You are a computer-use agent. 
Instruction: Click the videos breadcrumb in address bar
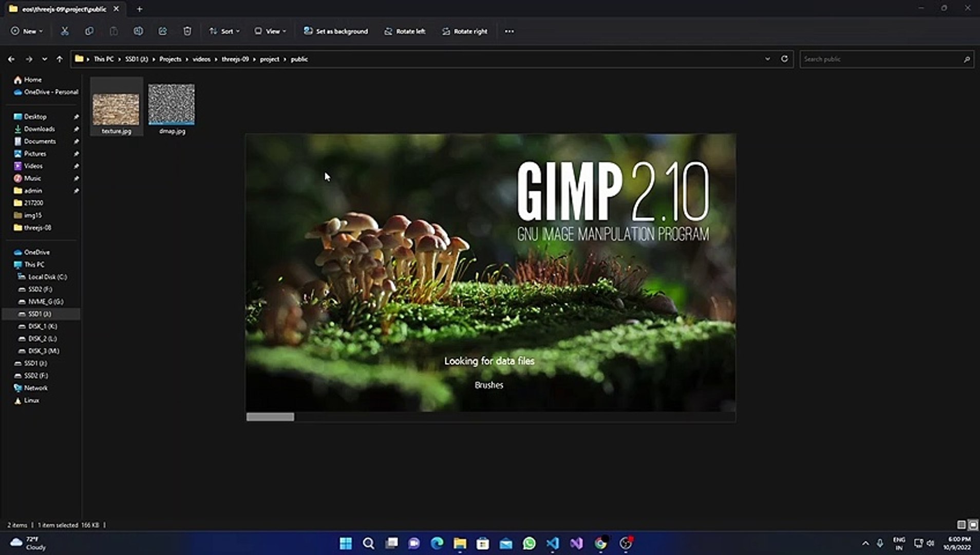(201, 59)
